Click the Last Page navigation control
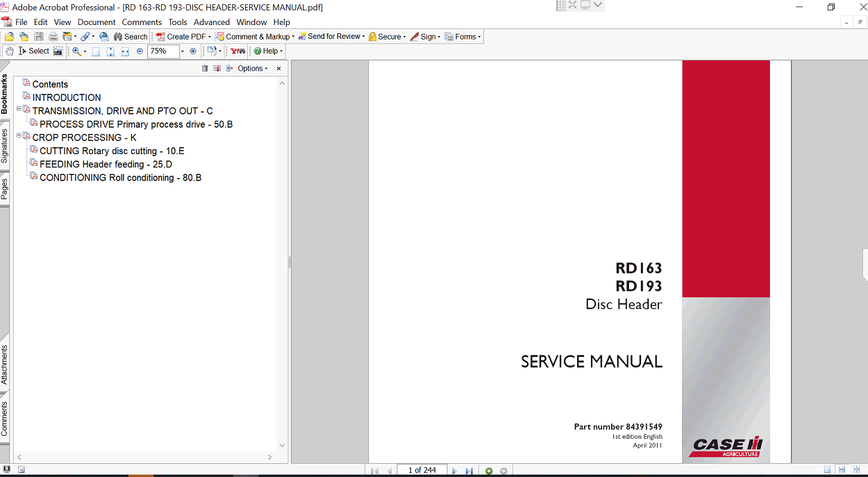This screenshot has height=477, width=868. click(469, 470)
